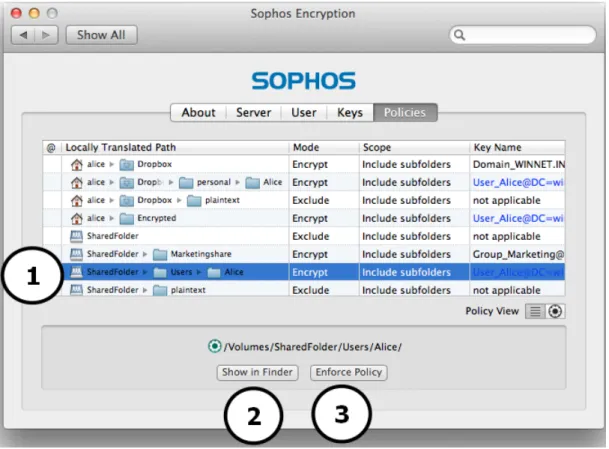Click arrow between SharedFolder and Marketingshare
The image size is (609, 449).
tap(145, 254)
